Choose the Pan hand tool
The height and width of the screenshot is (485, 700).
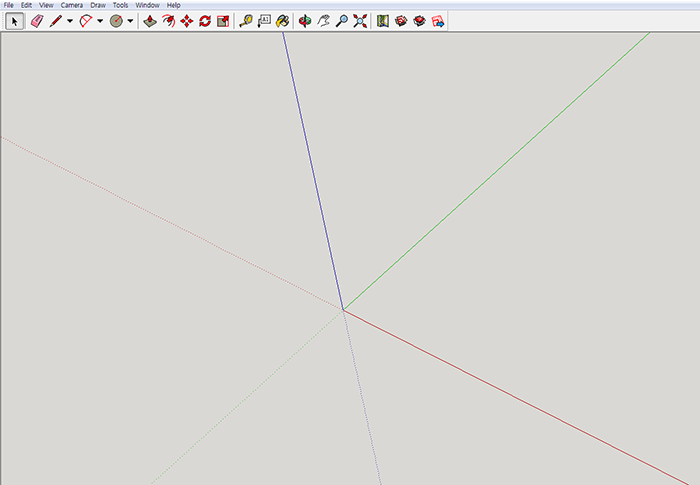click(323, 21)
